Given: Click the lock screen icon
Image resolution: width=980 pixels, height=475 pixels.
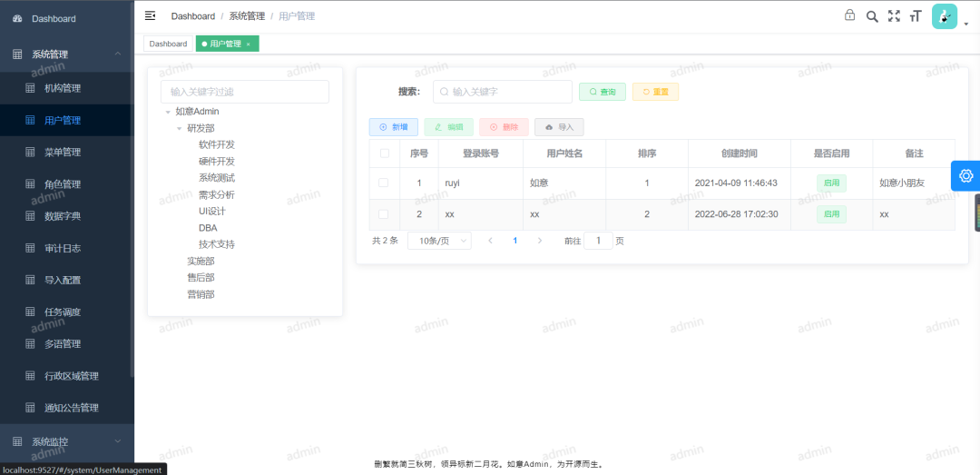Looking at the screenshot, I should click(849, 15).
